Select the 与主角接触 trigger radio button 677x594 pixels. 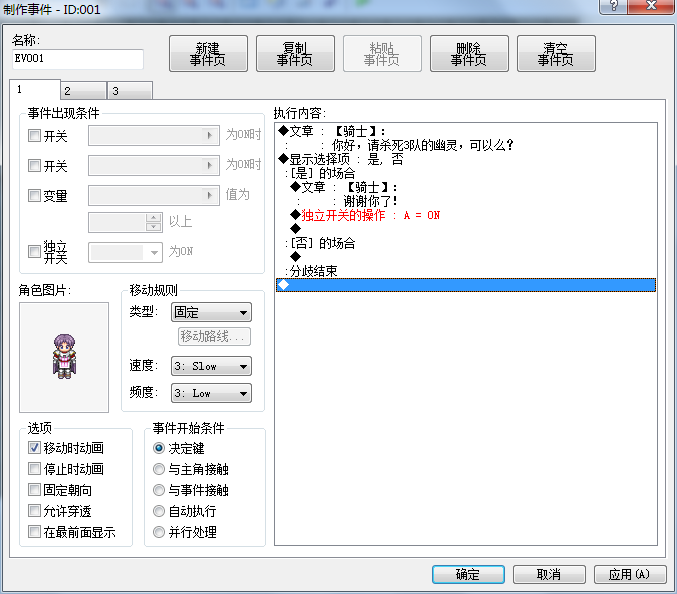[159, 469]
